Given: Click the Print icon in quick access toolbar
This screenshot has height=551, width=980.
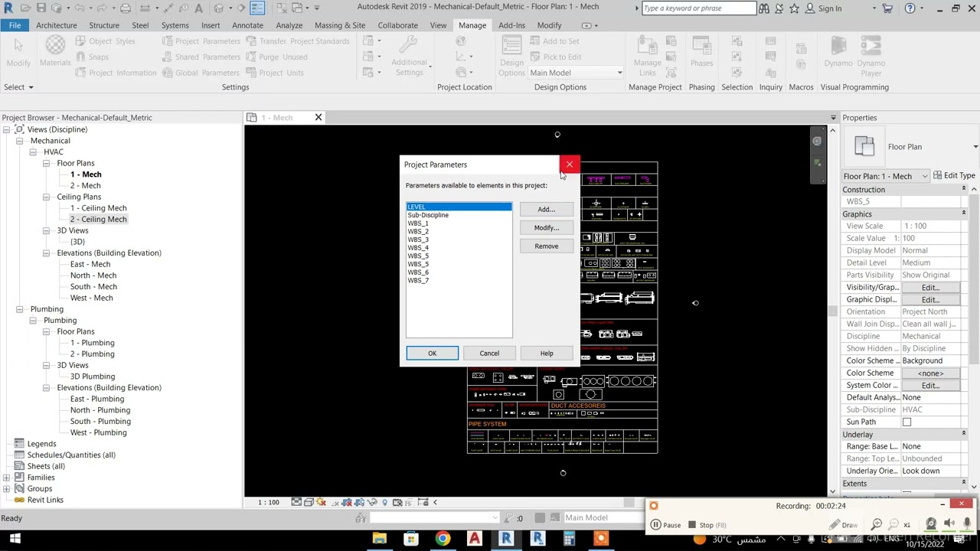Looking at the screenshot, I should point(125,8).
